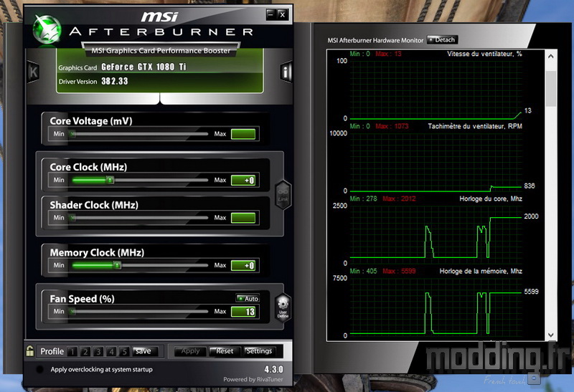Click the Shader Clock value field
The height and width of the screenshot is (392, 574).
tap(243, 218)
